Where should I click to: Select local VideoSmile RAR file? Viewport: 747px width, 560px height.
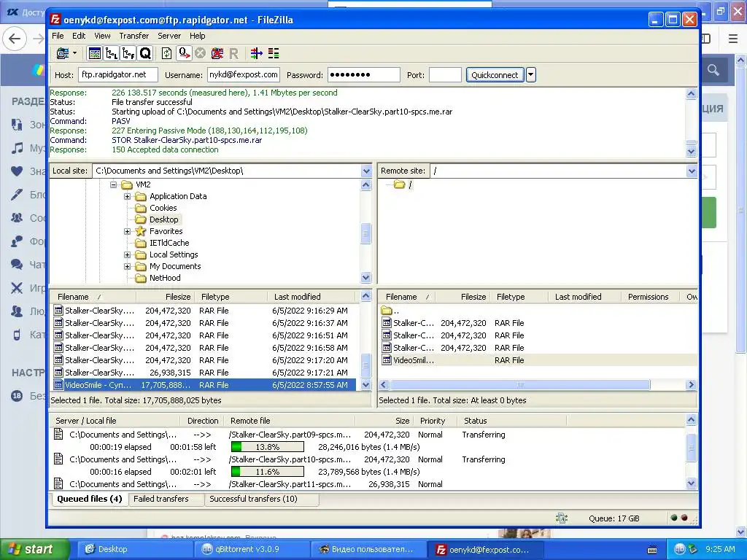pos(204,385)
